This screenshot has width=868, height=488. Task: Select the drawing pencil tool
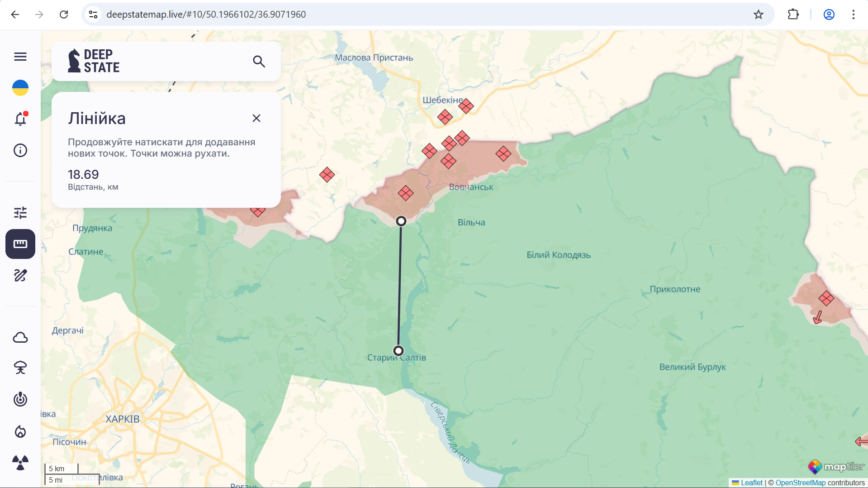20,275
